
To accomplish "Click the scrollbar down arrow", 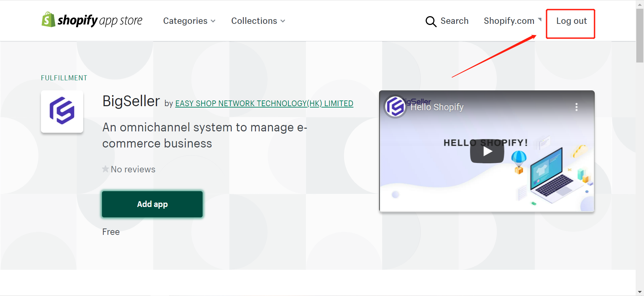I will pos(640,292).
